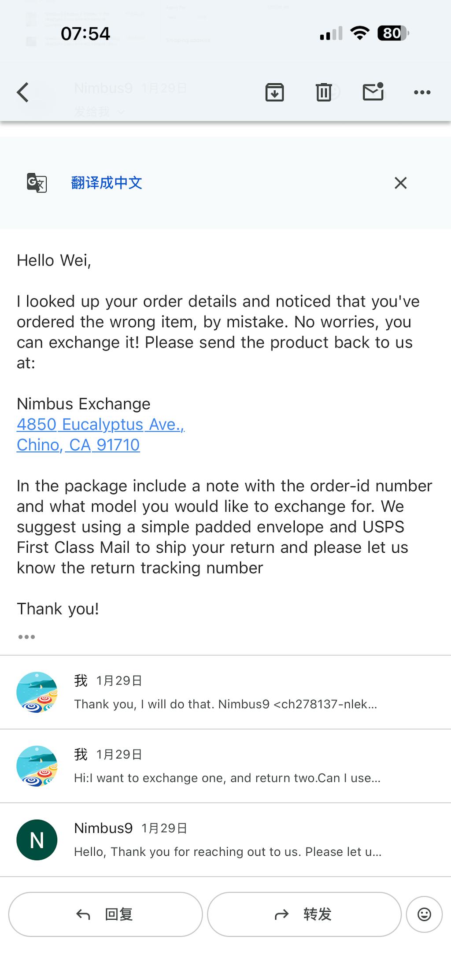Image resolution: width=451 pixels, height=980 pixels.
Task: Mark the email as unread
Action: click(373, 92)
